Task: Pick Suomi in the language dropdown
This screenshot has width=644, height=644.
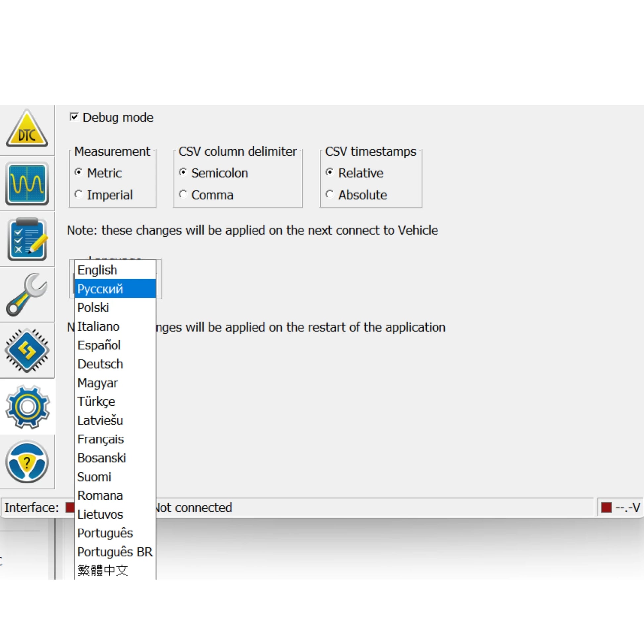Action: coord(115,477)
